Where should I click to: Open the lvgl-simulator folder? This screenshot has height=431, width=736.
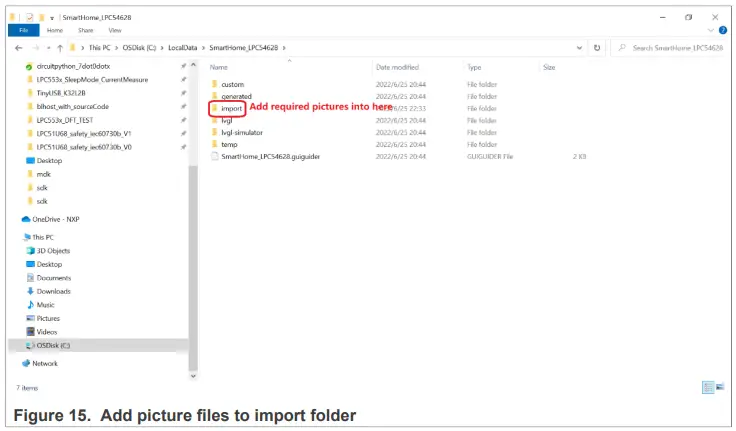coord(242,132)
